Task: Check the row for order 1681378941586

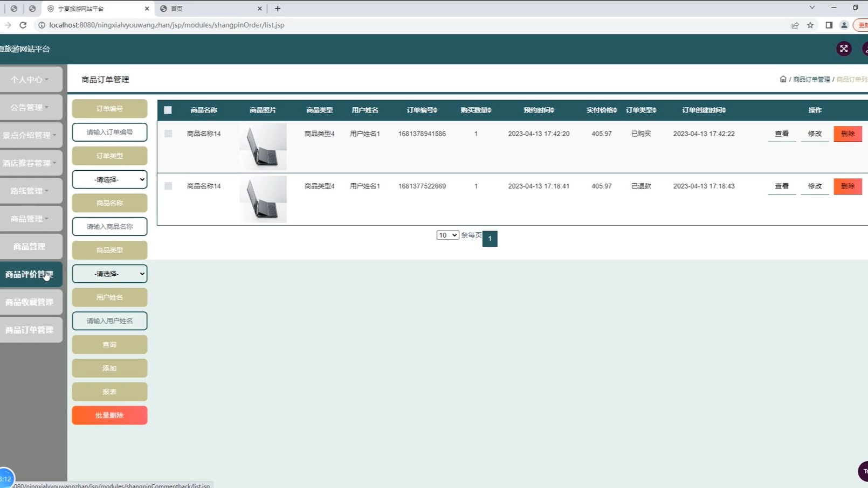Action: tap(168, 134)
